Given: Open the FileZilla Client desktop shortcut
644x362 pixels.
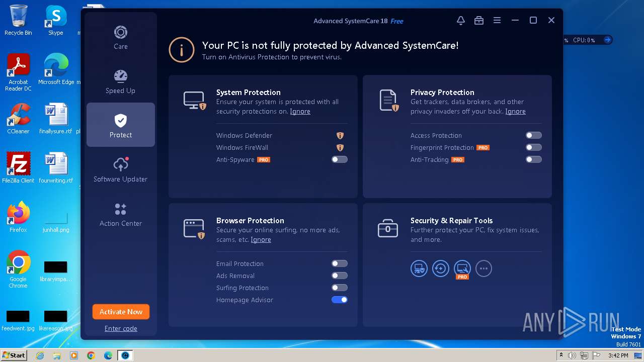Looking at the screenshot, I should click(18, 168).
